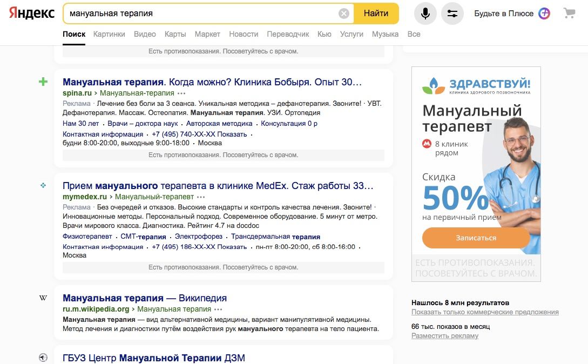
Task: Open MedEx мануального терапевта result title
Action: (x=218, y=185)
